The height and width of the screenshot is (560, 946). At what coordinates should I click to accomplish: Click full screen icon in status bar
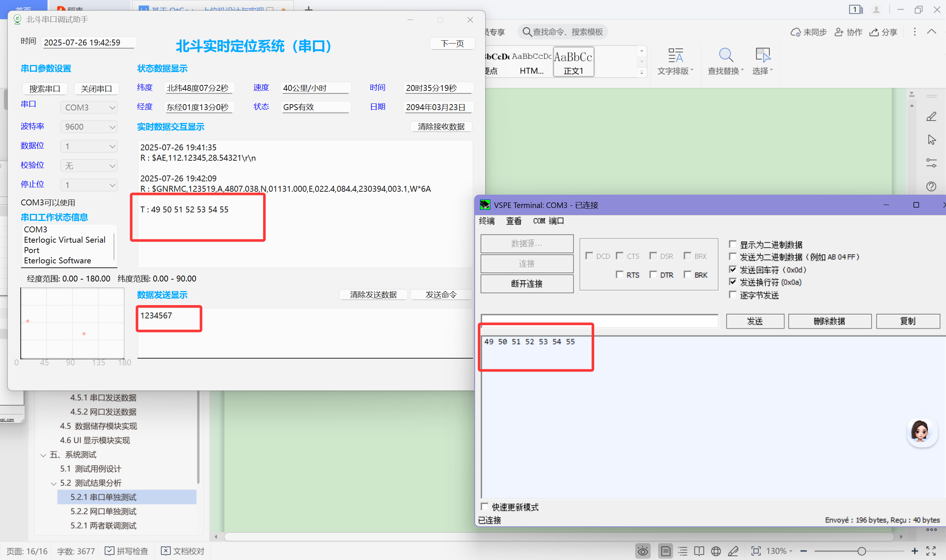pyautogui.click(x=930, y=552)
